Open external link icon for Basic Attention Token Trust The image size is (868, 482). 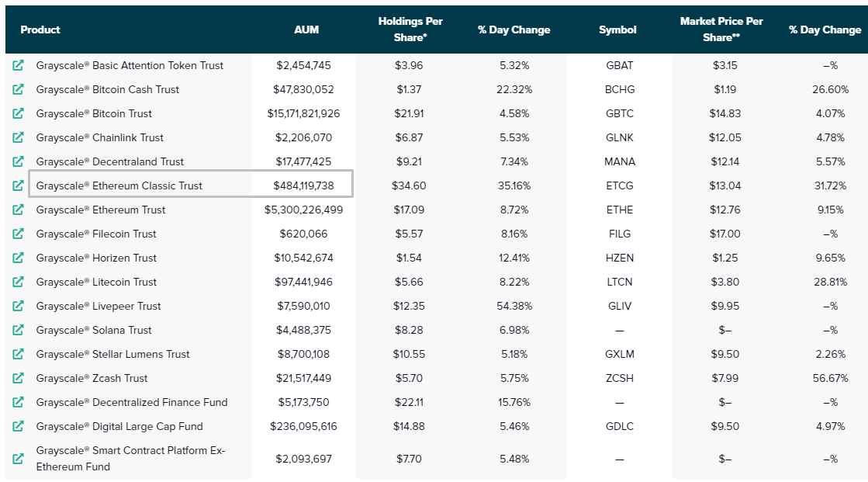19,66
